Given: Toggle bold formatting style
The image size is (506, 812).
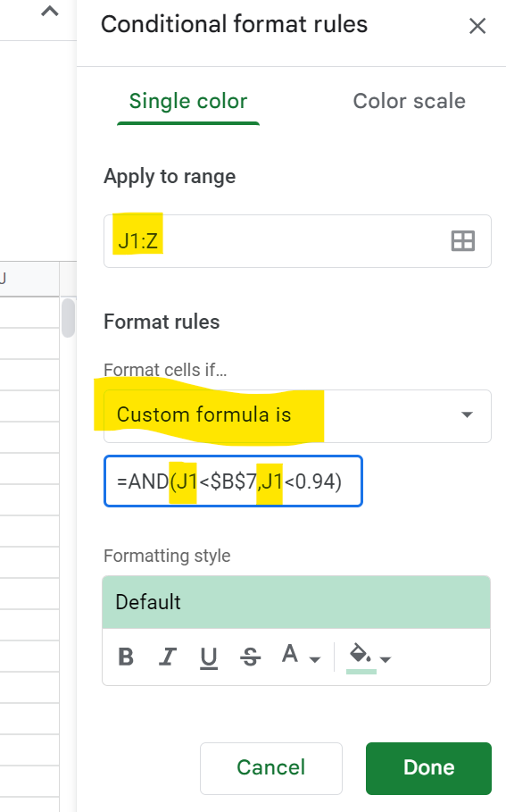Looking at the screenshot, I should (x=126, y=657).
